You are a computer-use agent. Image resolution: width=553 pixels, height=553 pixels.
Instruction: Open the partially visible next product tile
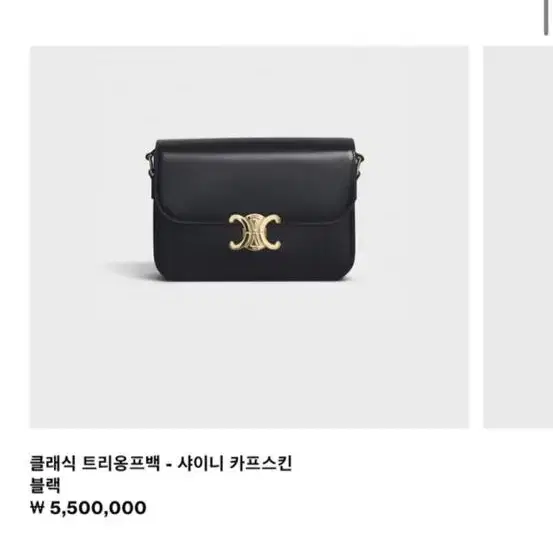point(518,237)
